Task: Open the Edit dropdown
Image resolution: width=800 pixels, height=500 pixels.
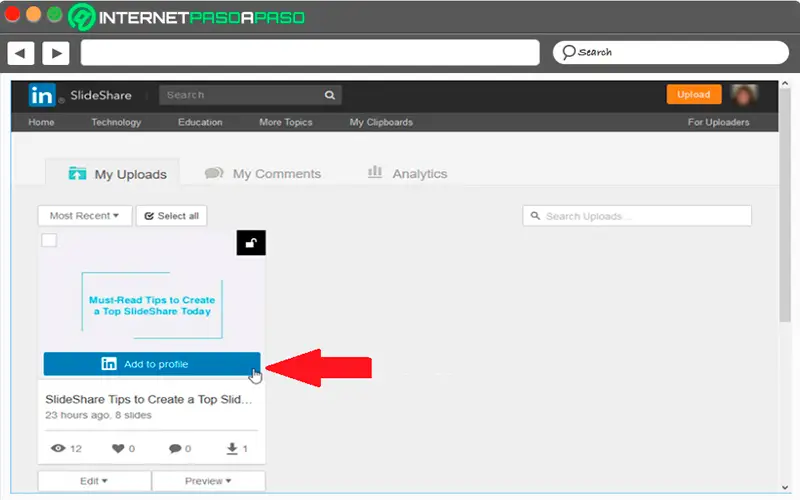Action: tap(94, 481)
